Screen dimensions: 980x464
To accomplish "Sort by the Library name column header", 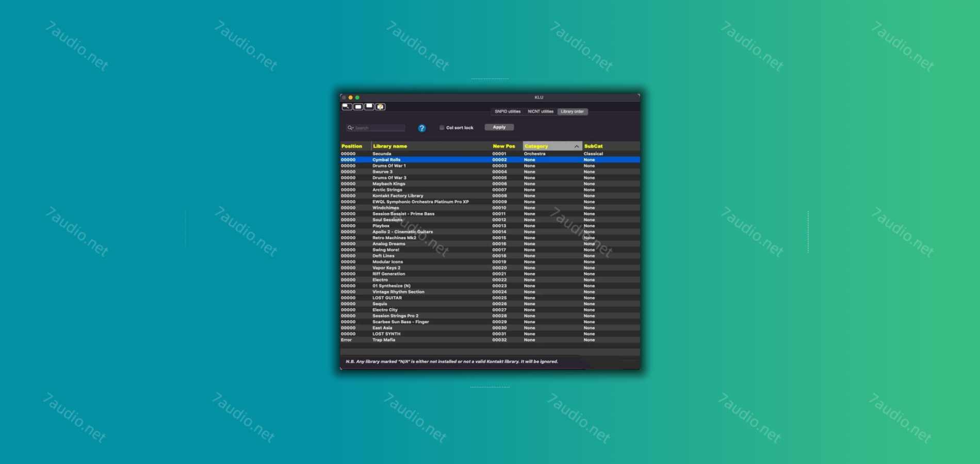I will pos(431,146).
